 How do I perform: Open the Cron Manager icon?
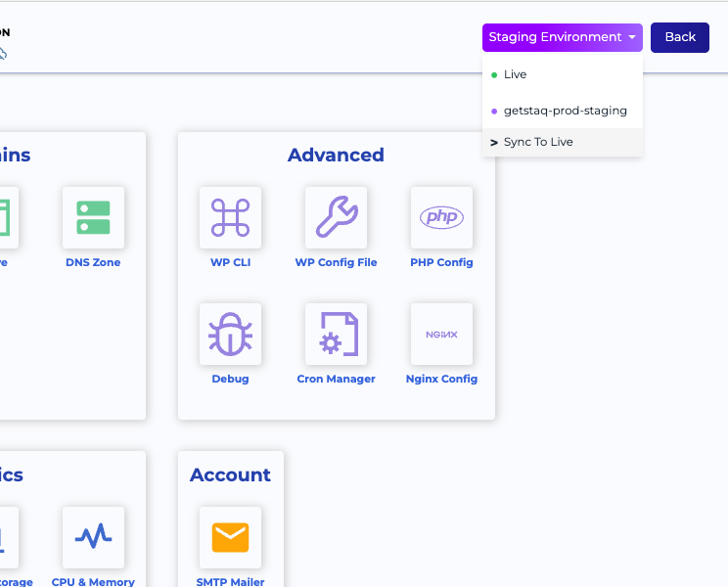337,335
